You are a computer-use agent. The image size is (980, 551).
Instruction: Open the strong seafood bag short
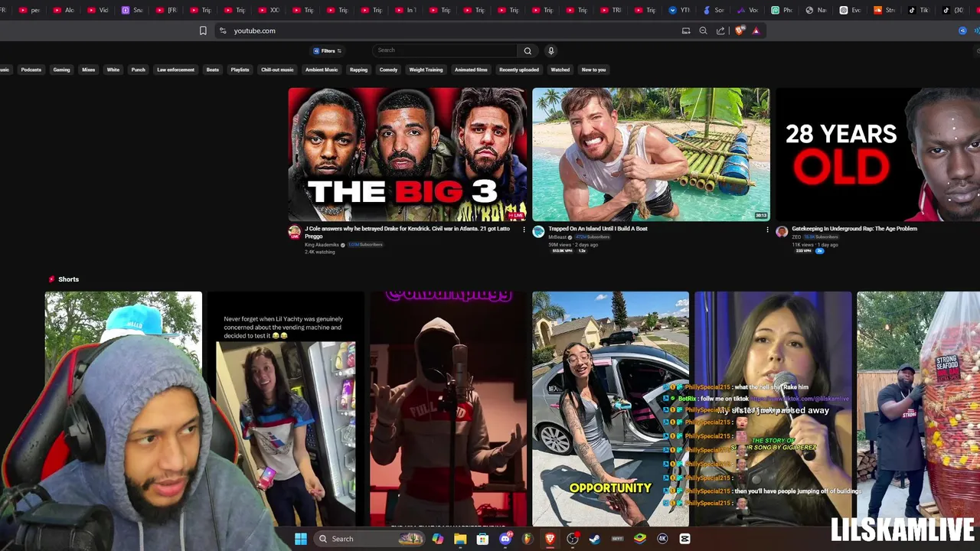[x=918, y=409]
